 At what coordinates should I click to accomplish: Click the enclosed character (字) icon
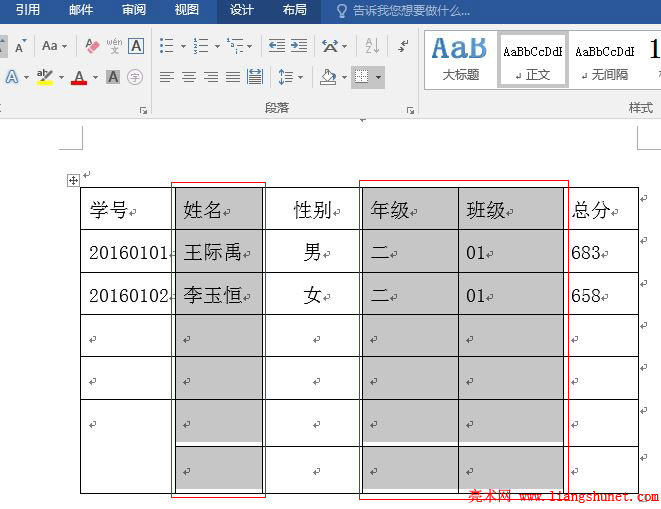pyautogui.click(x=135, y=77)
